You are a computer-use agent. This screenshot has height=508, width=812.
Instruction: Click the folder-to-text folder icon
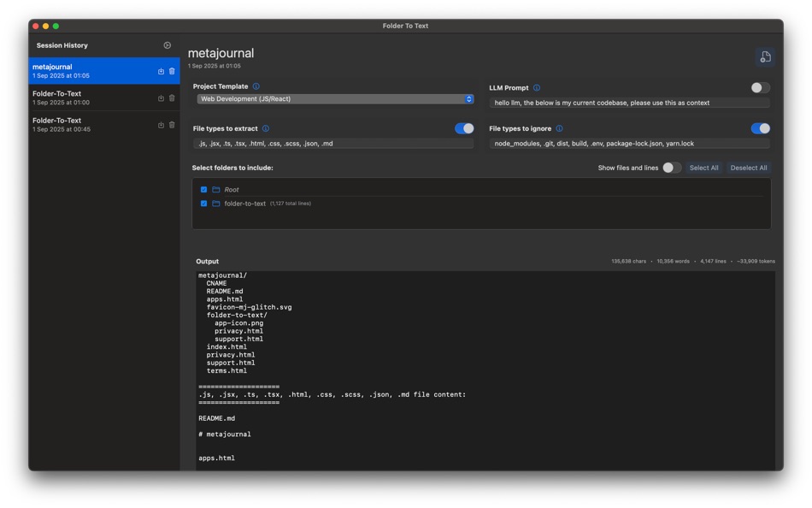click(x=216, y=204)
